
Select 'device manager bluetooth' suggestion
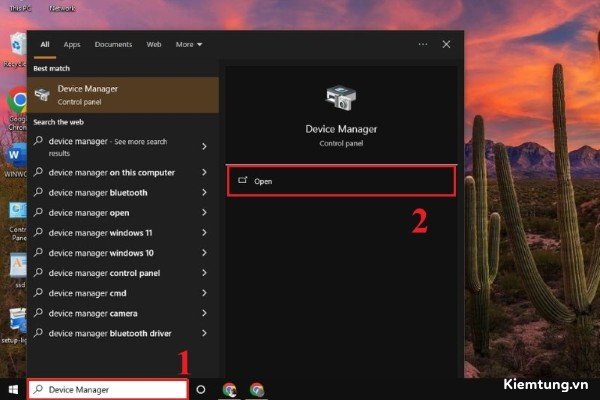tap(123, 193)
